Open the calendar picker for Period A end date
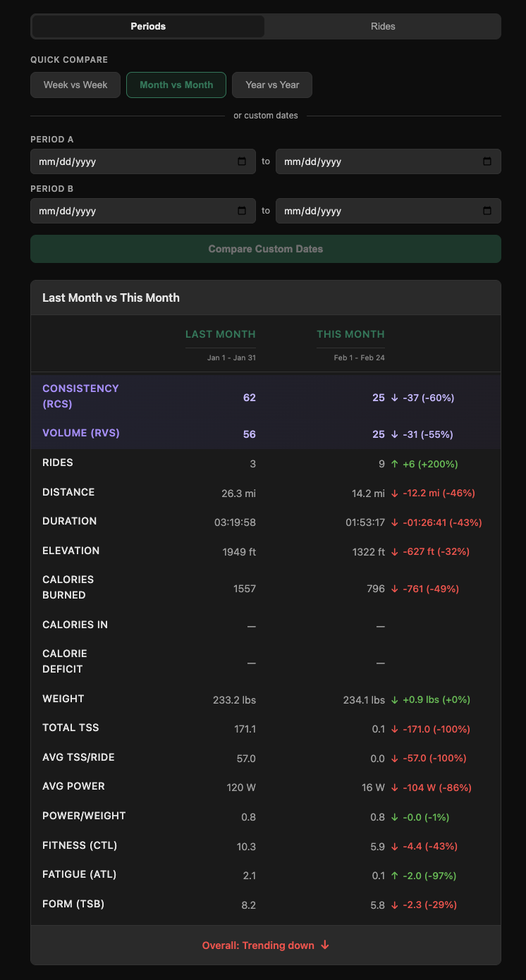 pos(487,161)
